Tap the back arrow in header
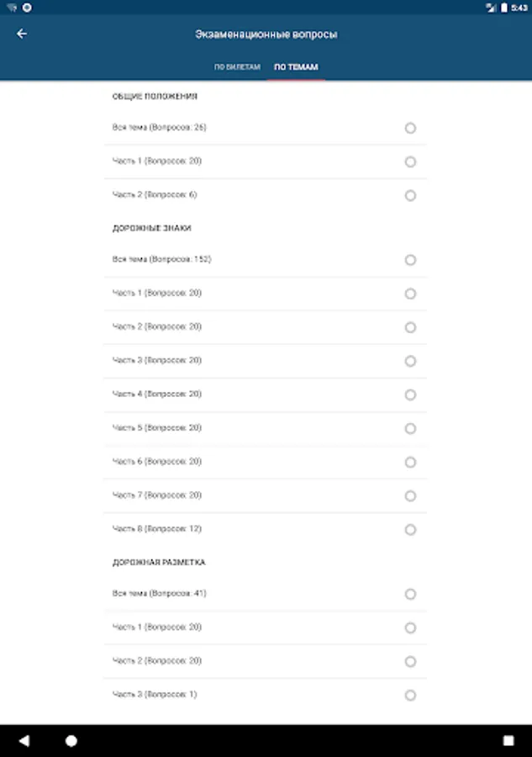 pos(22,34)
